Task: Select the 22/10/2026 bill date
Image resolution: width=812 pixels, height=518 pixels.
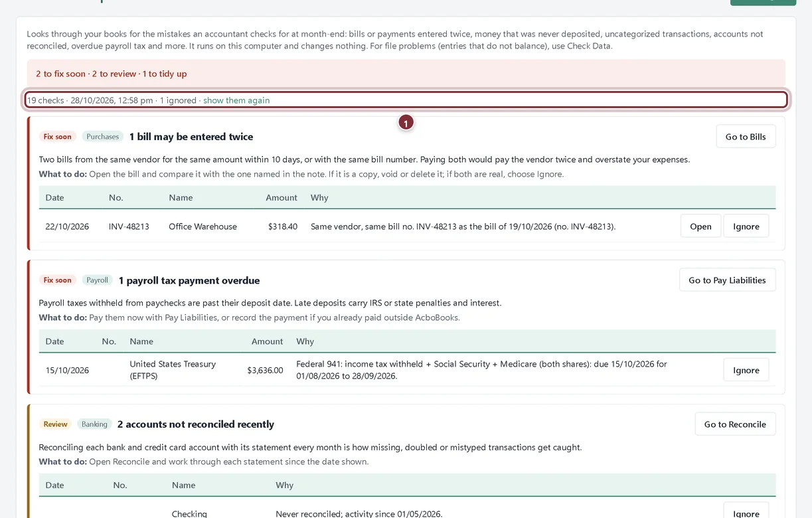Action: (x=67, y=226)
